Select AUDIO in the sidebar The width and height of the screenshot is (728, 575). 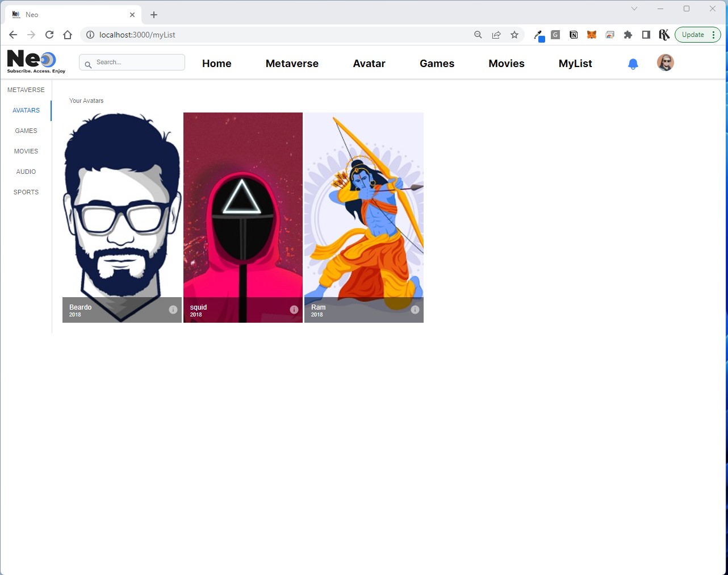[x=26, y=172]
